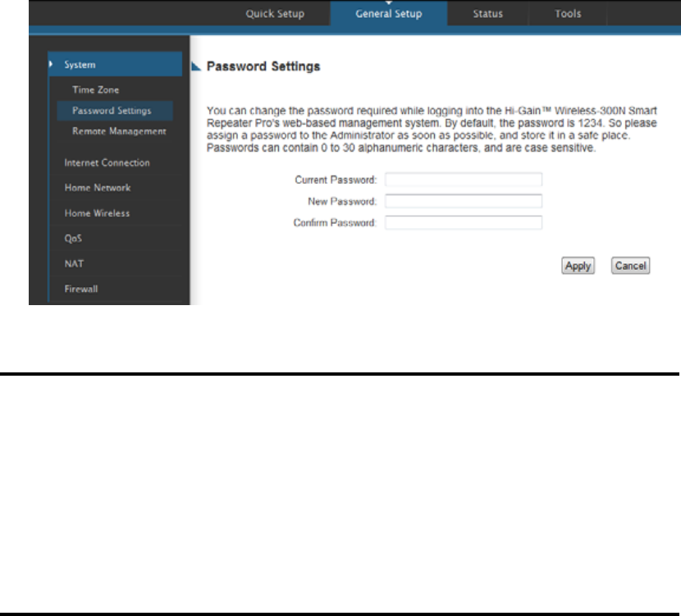Open Time Zone settings
Screen dimensions: 681x616
pos(95,90)
